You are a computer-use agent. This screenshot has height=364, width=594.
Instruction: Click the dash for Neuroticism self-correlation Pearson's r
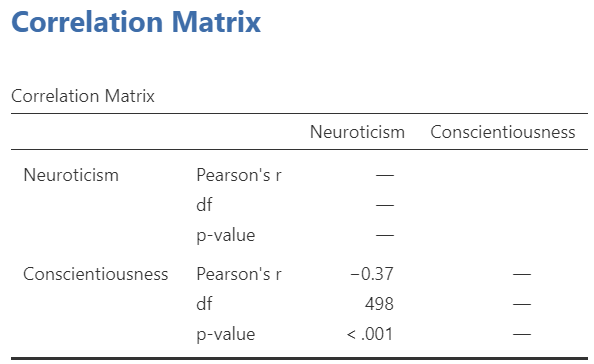pos(385,175)
